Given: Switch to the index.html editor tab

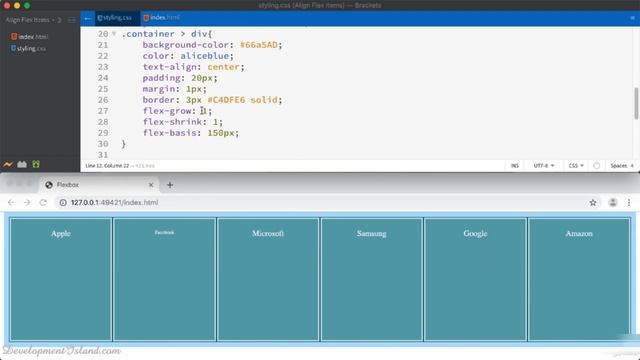Looking at the screenshot, I should click(x=161, y=18).
